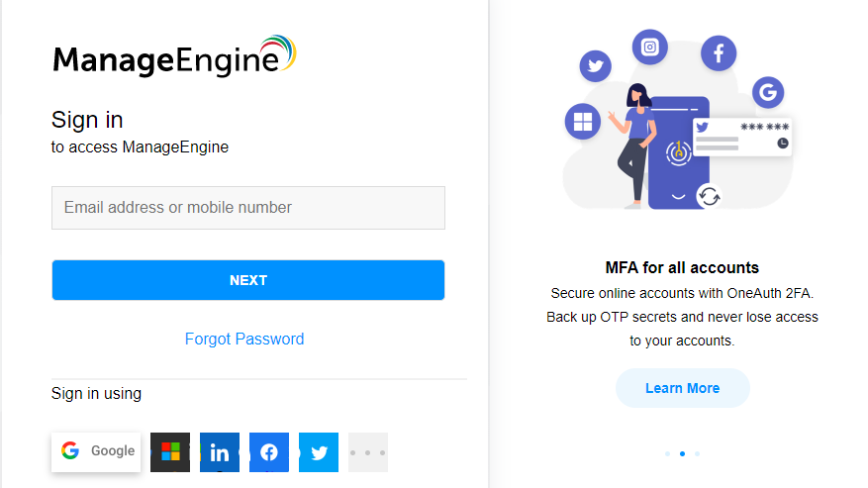This screenshot has width=868, height=488.
Task: Click the ManageEngine logo
Action: coord(174,56)
